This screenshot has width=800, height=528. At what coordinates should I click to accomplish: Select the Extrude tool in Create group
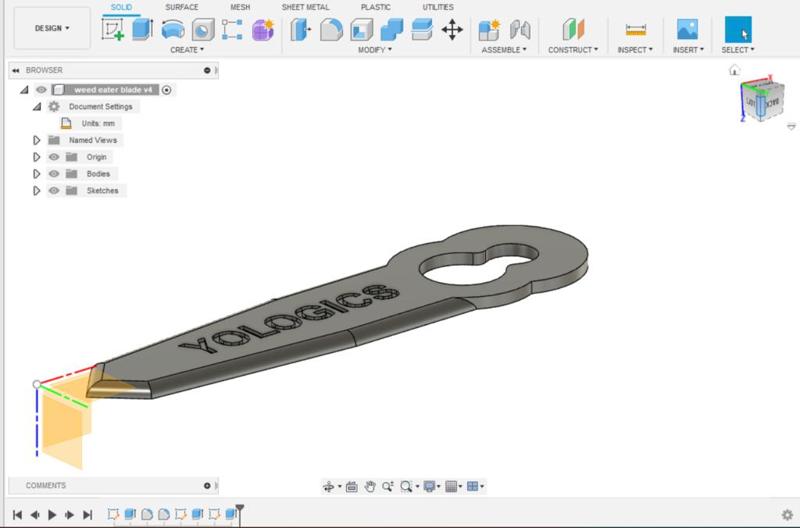pos(142,29)
